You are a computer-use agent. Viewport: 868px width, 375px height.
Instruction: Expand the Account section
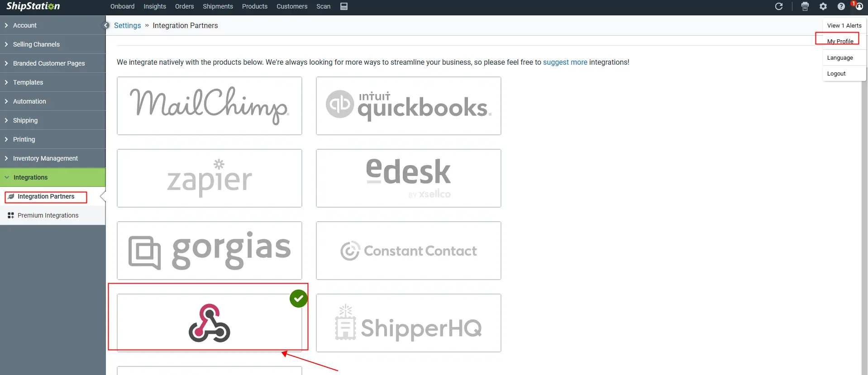52,25
